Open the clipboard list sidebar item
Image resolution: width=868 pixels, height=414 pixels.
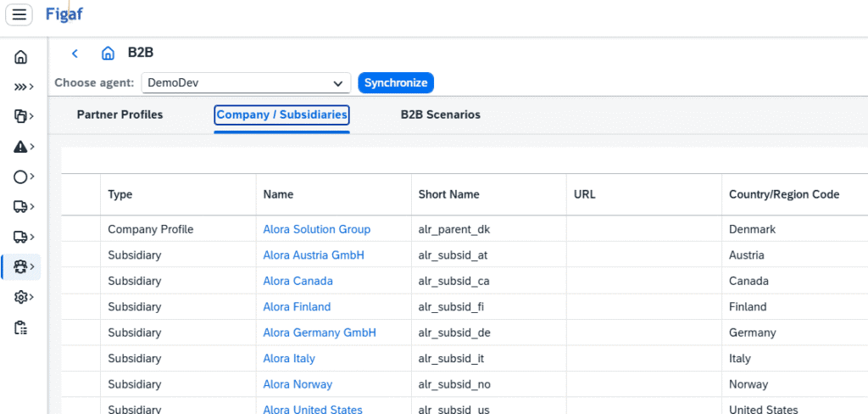point(20,327)
